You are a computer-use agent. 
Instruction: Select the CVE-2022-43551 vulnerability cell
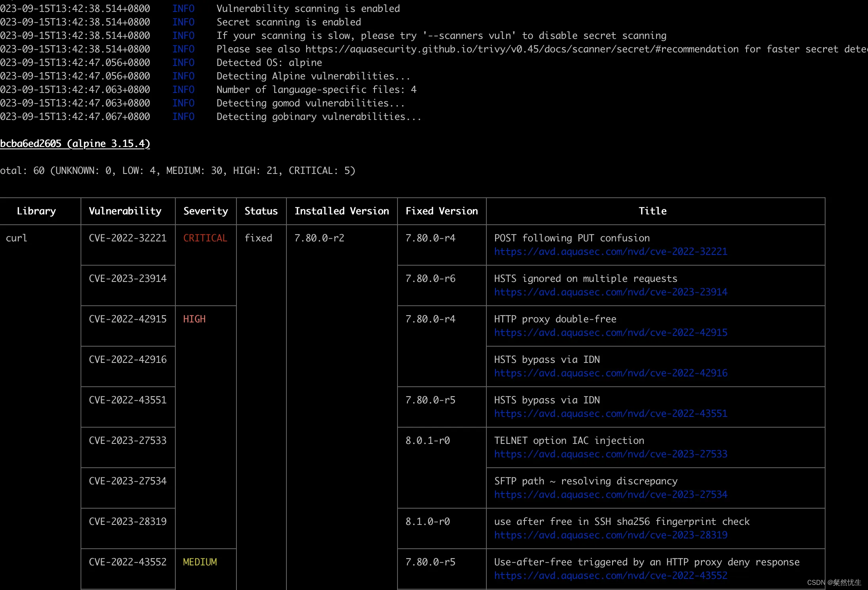(x=128, y=400)
